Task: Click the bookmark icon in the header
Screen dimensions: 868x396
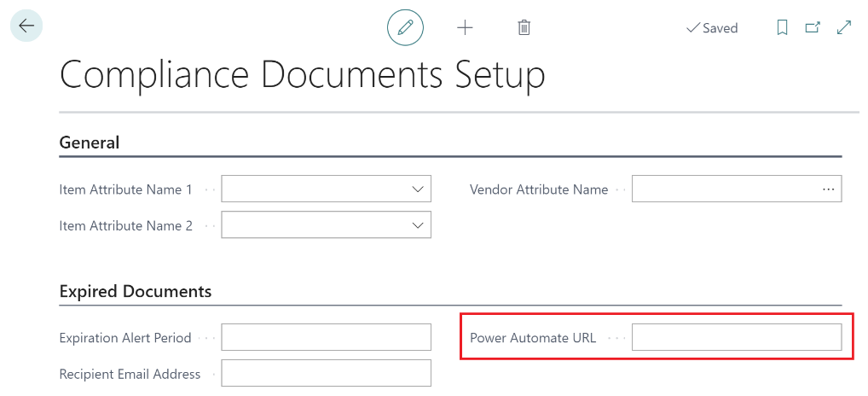Action: (x=782, y=28)
